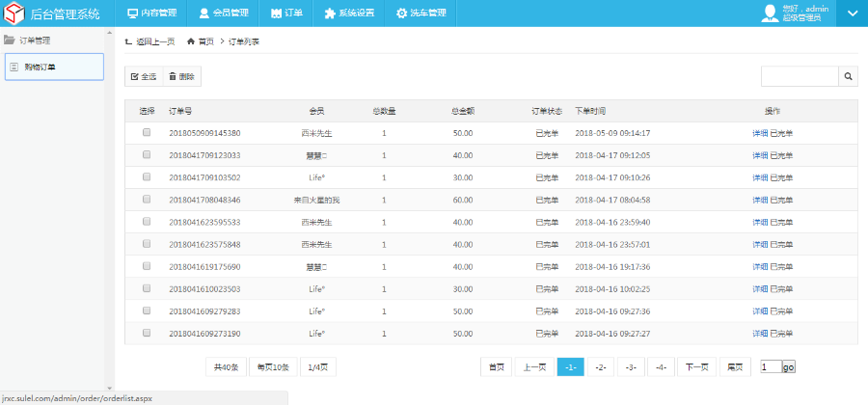The height and width of the screenshot is (405, 868).
Task: Click the search magnifier icon button
Action: tap(849, 76)
